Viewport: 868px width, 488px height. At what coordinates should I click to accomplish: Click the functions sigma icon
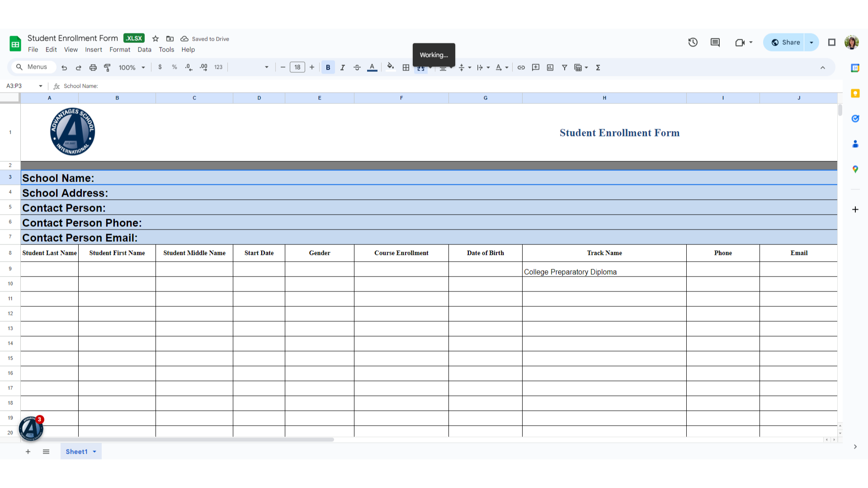point(598,67)
